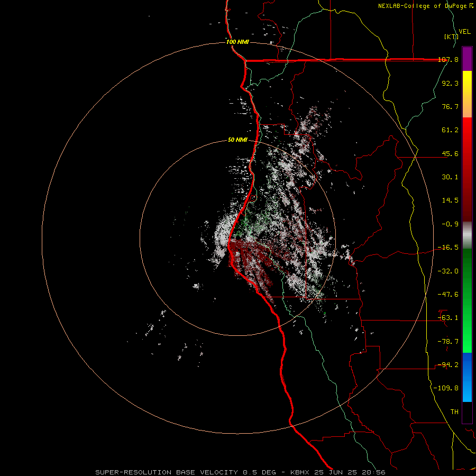The height and width of the screenshot is (476, 476).
Task: Click the gray near-zero segment of the color bar
Action: pos(467,235)
